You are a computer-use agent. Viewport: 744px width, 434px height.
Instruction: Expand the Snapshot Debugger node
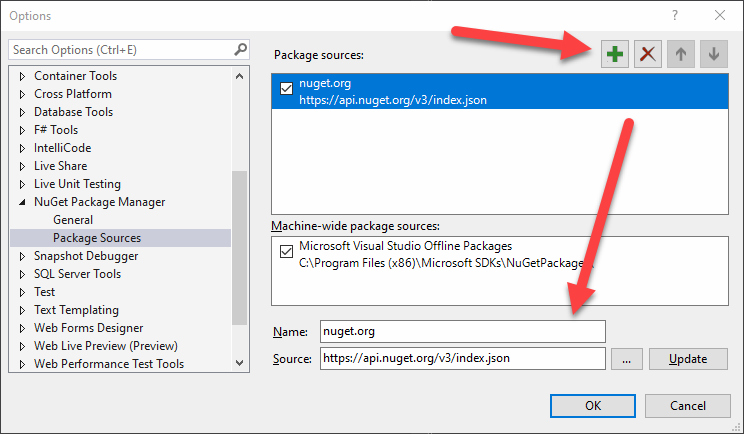[x=24, y=256]
